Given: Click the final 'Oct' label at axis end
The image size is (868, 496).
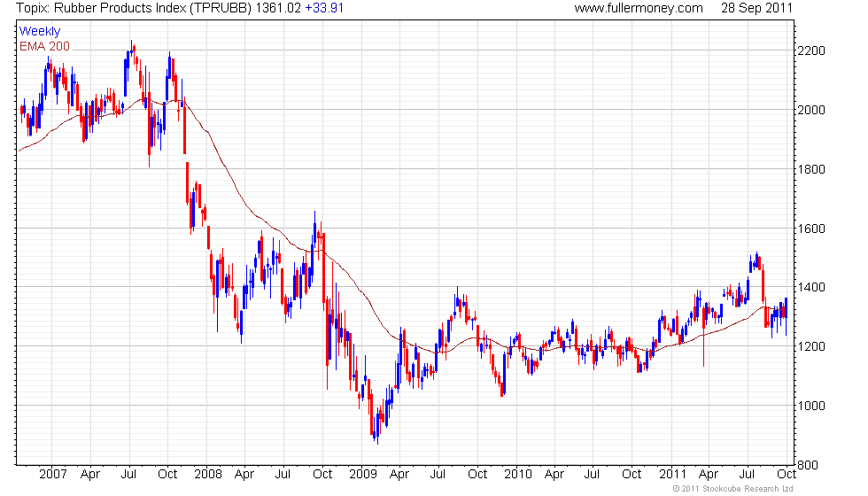Looking at the screenshot, I should [787, 475].
